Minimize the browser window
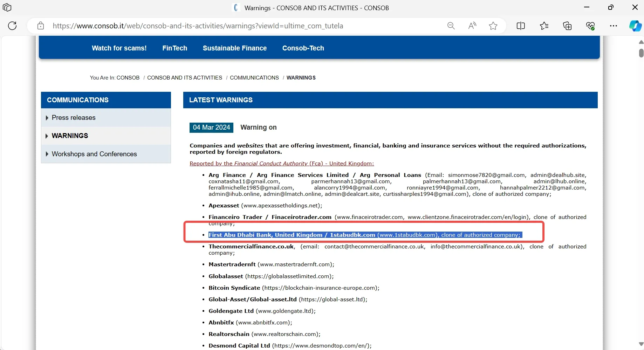 tap(587, 7)
